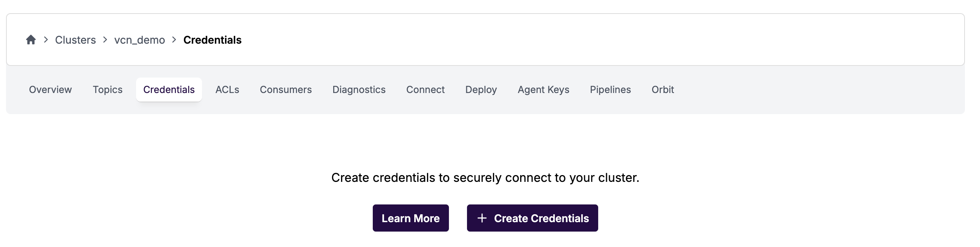Viewport: 980px width, 247px height.
Task: Switch to the Agent Keys tab
Action: (543, 90)
